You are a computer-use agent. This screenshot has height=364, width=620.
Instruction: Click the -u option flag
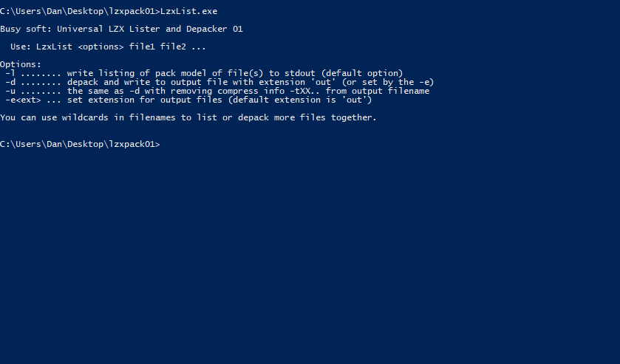10,91
